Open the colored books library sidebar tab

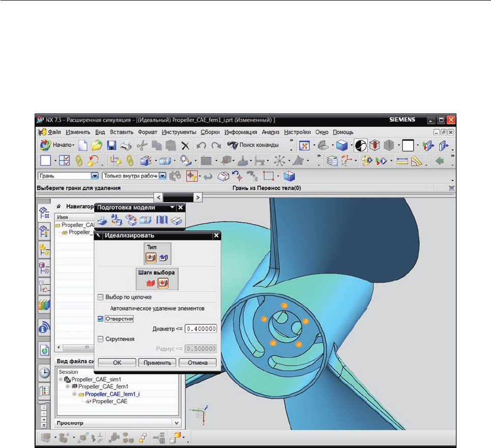44,305
